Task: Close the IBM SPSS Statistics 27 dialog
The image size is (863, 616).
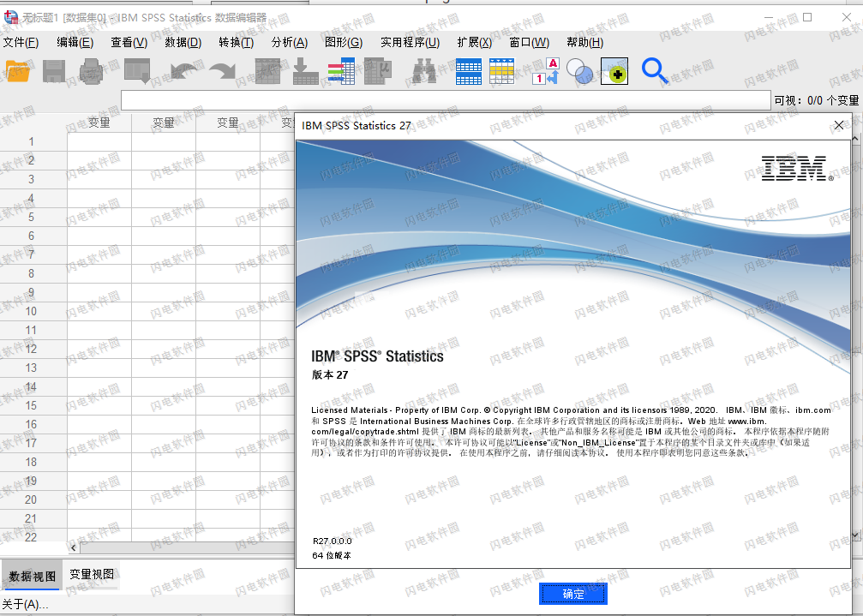Action: pos(839,125)
